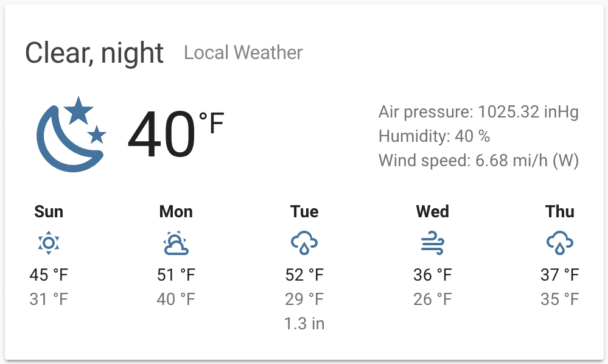Image resolution: width=608 pixels, height=364 pixels.
Task: Click Wednesday's windy forecast icon
Action: click(433, 243)
